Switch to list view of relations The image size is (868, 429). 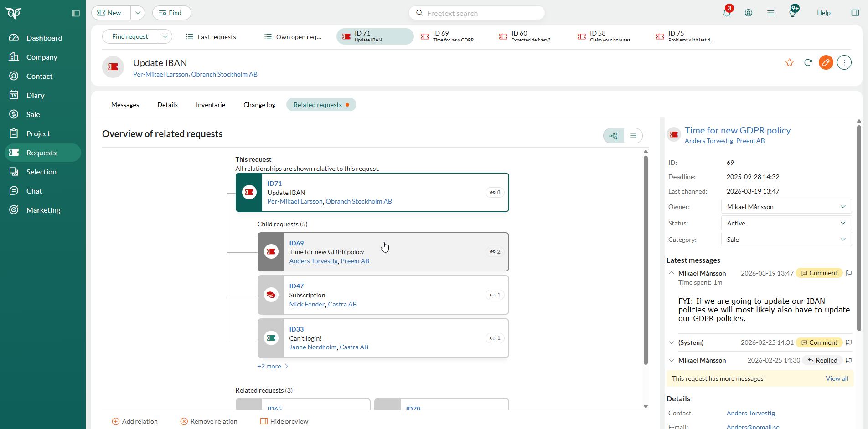633,136
